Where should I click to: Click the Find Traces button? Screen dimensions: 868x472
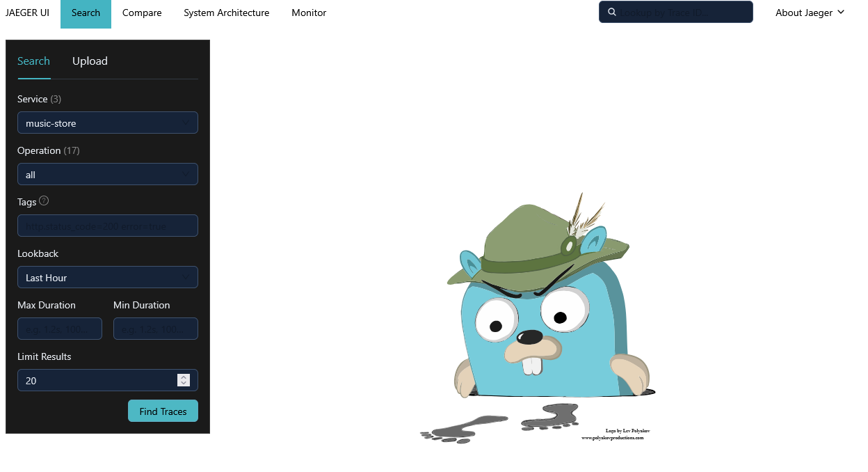tap(163, 411)
